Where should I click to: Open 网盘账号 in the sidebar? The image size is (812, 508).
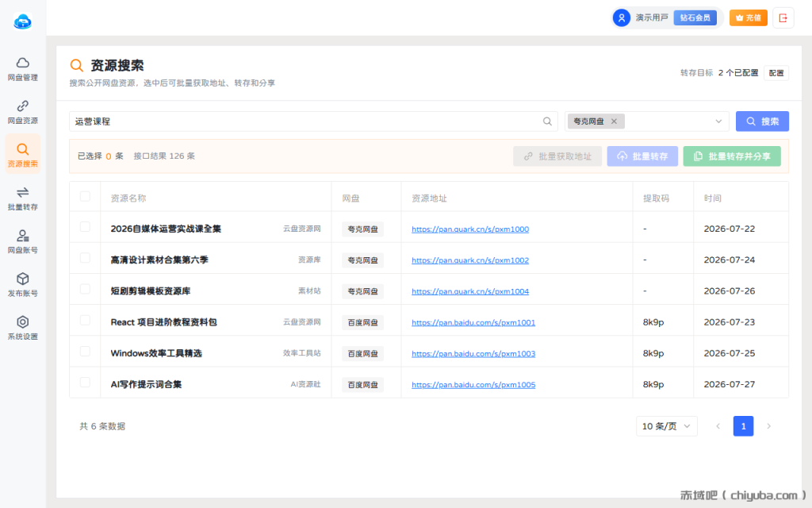(x=23, y=241)
